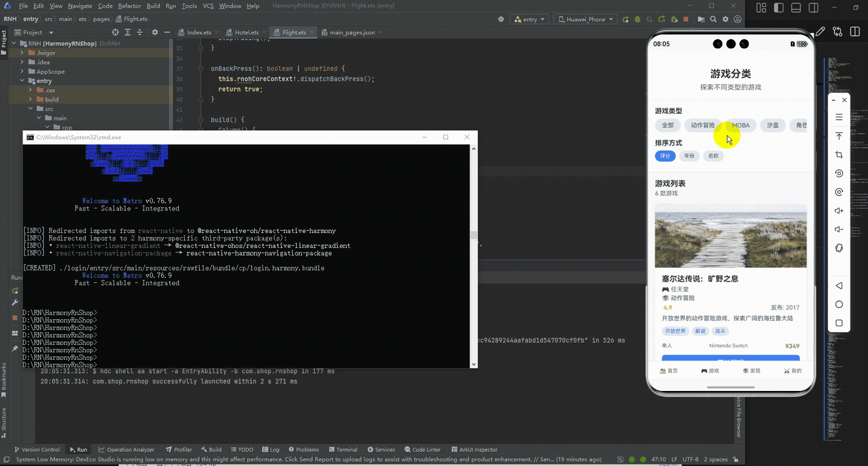The image size is (868, 466).
Task: Click the emulator rotate screen icon
Action: (x=839, y=248)
